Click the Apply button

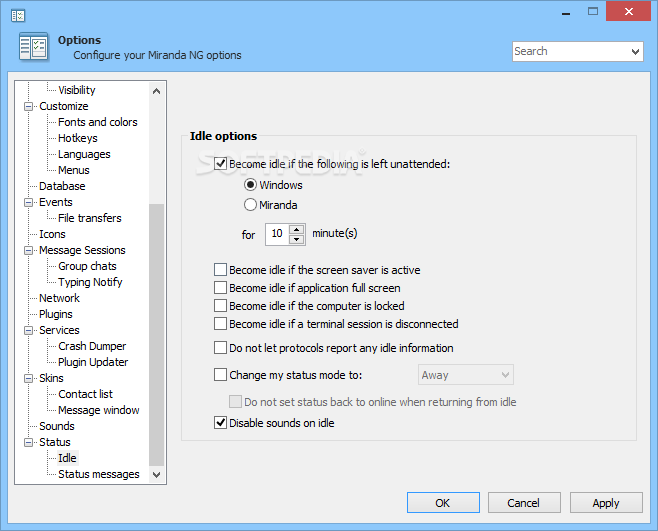(x=606, y=502)
